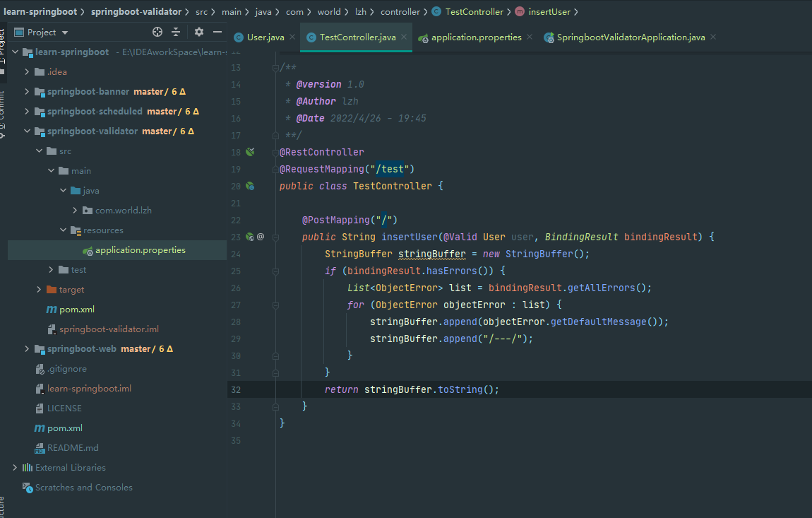Click the @ gutter marker on line 23
This screenshot has width=812, height=518.
pos(261,237)
